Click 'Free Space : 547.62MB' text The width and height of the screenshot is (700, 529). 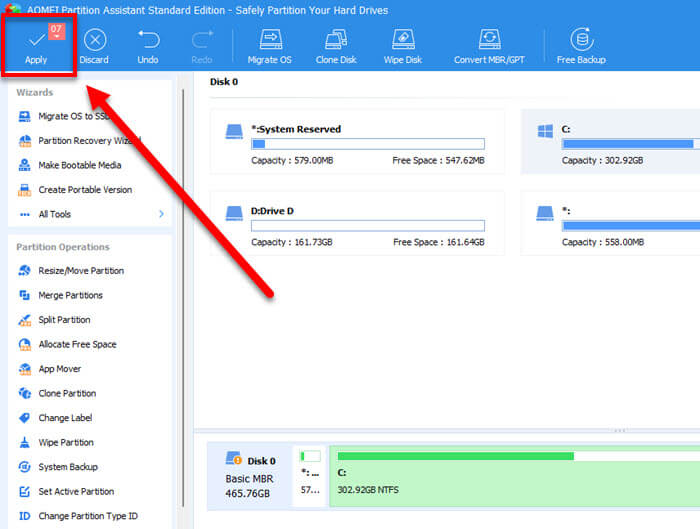point(438,161)
